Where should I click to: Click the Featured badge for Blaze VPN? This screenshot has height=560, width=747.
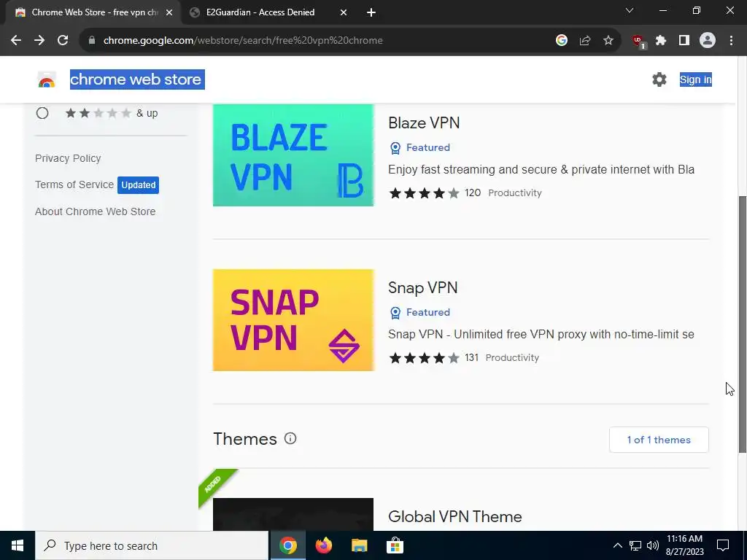(x=419, y=147)
